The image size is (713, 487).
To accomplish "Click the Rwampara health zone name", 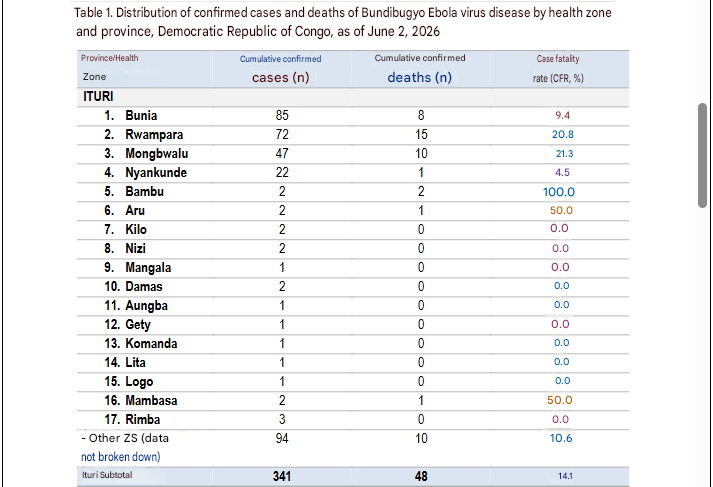I will click(154, 135).
